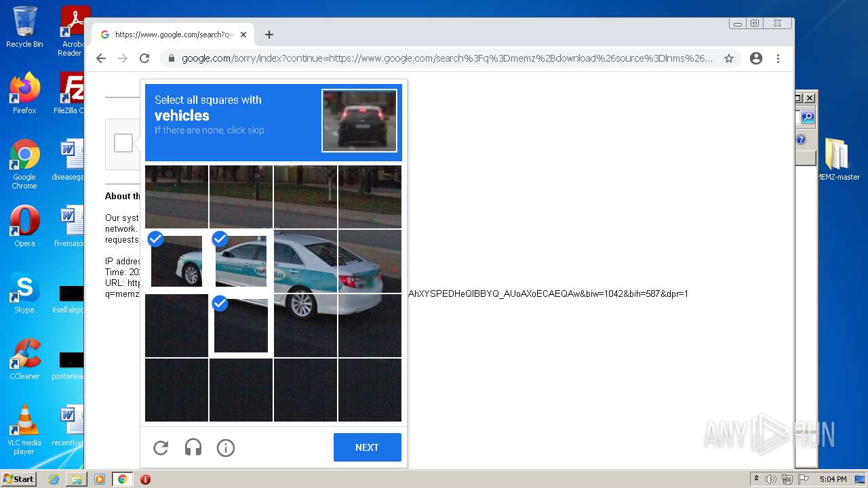Deselect the checked tile showing car hood and windshield
Screen dimensions: 868x488
[x=241, y=261]
